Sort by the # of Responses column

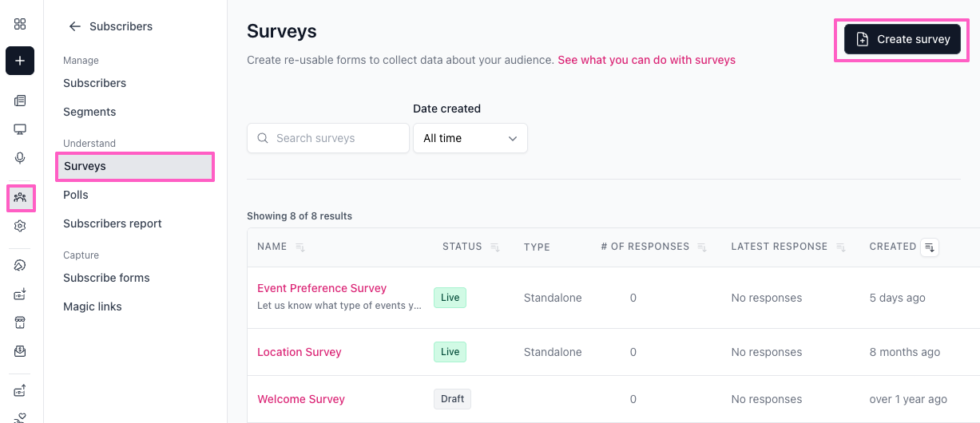click(x=702, y=247)
